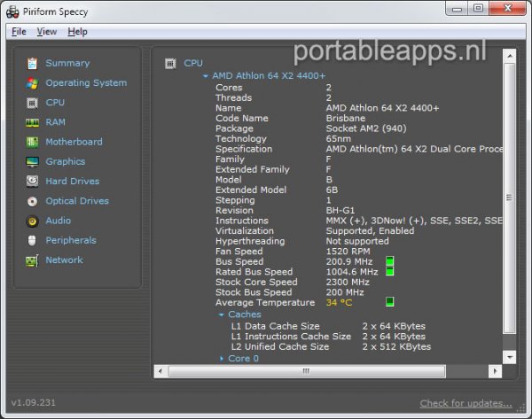Click the RAM memory icon
532x419 pixels.
click(x=32, y=122)
